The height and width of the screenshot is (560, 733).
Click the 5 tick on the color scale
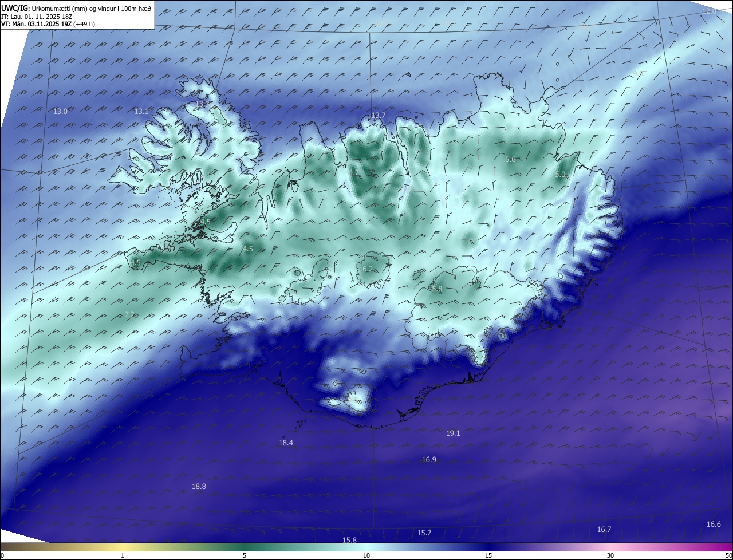(245, 555)
